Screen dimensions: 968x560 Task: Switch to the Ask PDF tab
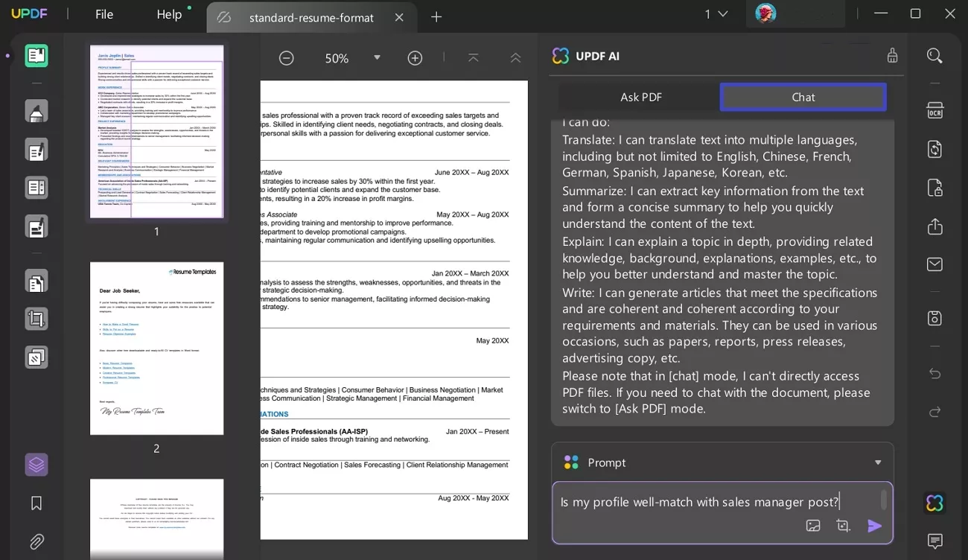pyautogui.click(x=640, y=97)
